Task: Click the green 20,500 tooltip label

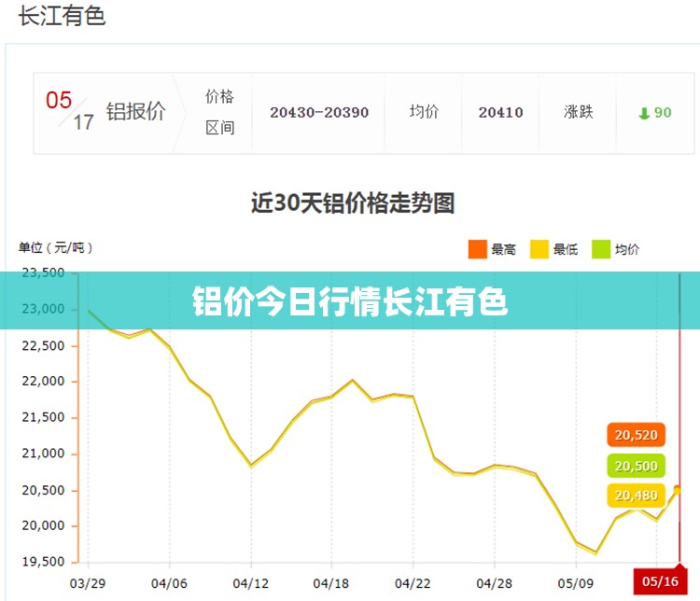Action: pyautogui.click(x=637, y=466)
